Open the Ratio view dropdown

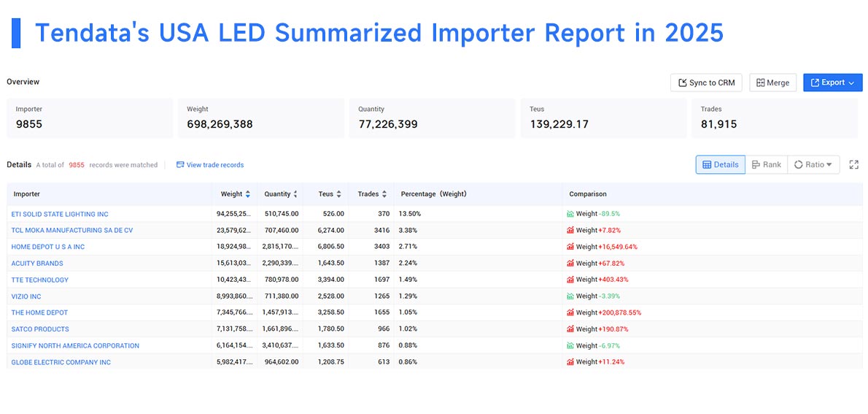(813, 164)
